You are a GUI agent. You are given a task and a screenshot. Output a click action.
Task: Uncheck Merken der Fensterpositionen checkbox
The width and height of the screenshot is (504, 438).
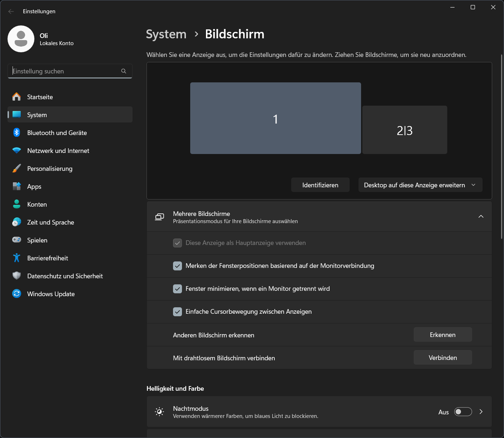(177, 266)
